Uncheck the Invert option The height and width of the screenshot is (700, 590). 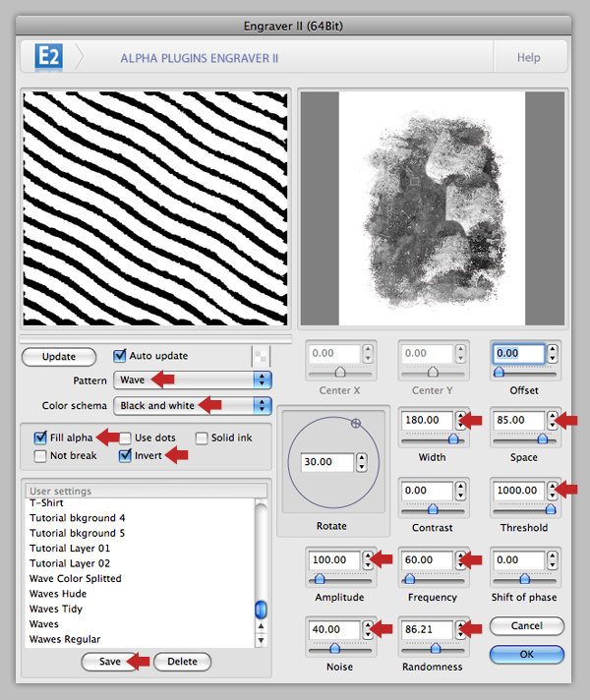125,456
